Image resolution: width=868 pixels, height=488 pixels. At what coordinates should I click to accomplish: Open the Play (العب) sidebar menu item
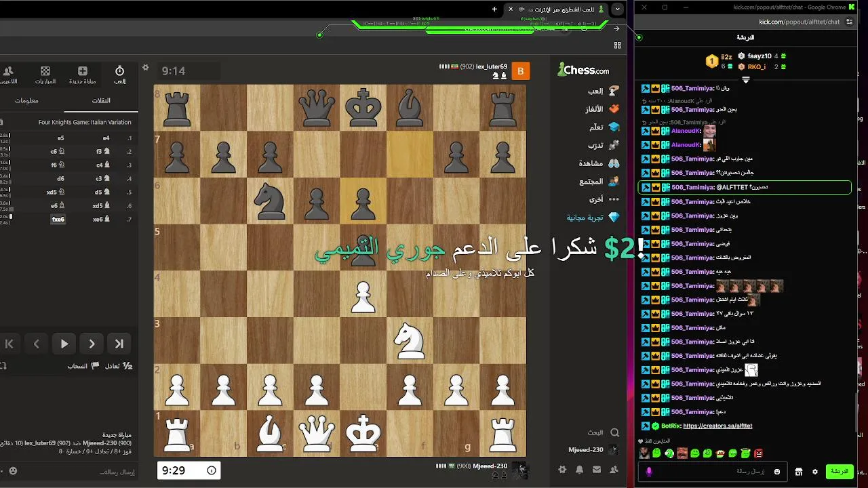point(604,91)
